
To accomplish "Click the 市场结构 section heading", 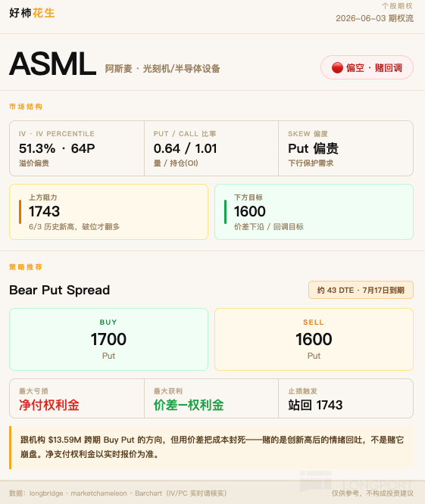I will tap(26, 107).
